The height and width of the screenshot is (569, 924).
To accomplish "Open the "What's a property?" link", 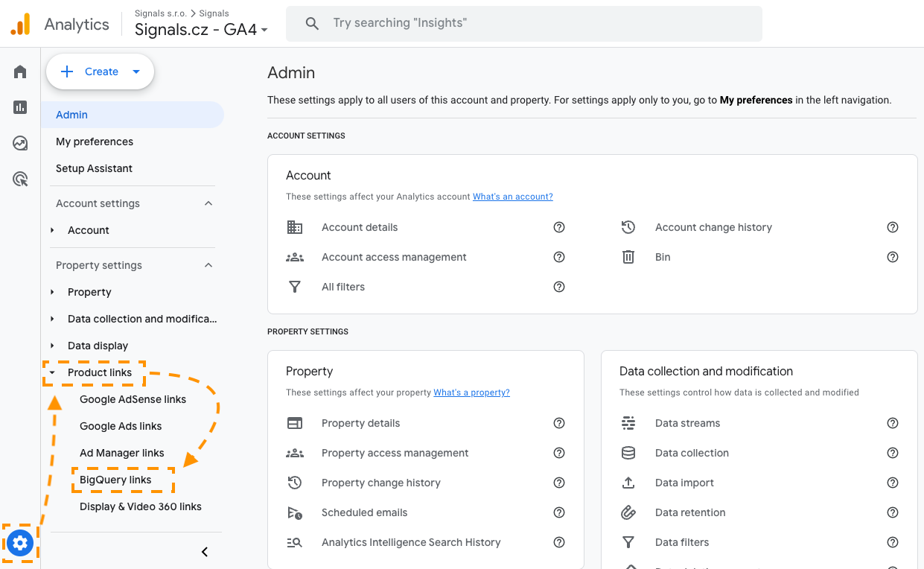I will [x=471, y=392].
